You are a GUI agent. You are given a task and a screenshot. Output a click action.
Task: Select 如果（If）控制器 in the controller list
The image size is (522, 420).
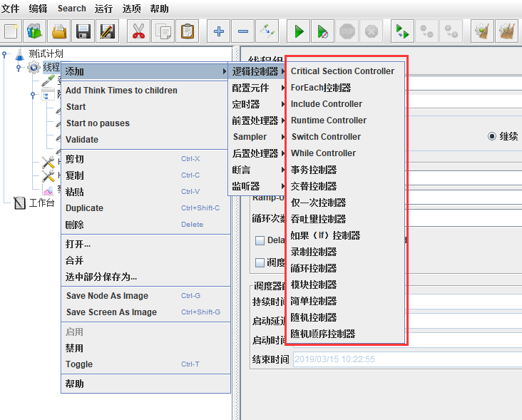[325, 235]
